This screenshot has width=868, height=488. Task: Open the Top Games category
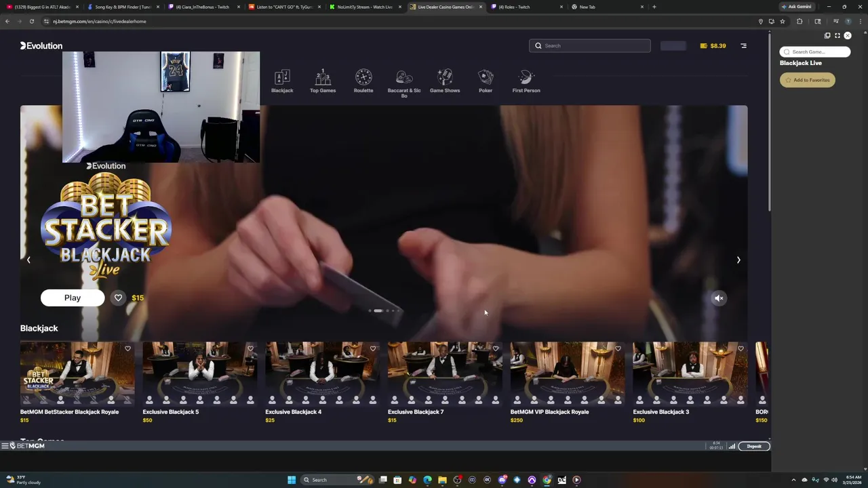click(x=323, y=81)
